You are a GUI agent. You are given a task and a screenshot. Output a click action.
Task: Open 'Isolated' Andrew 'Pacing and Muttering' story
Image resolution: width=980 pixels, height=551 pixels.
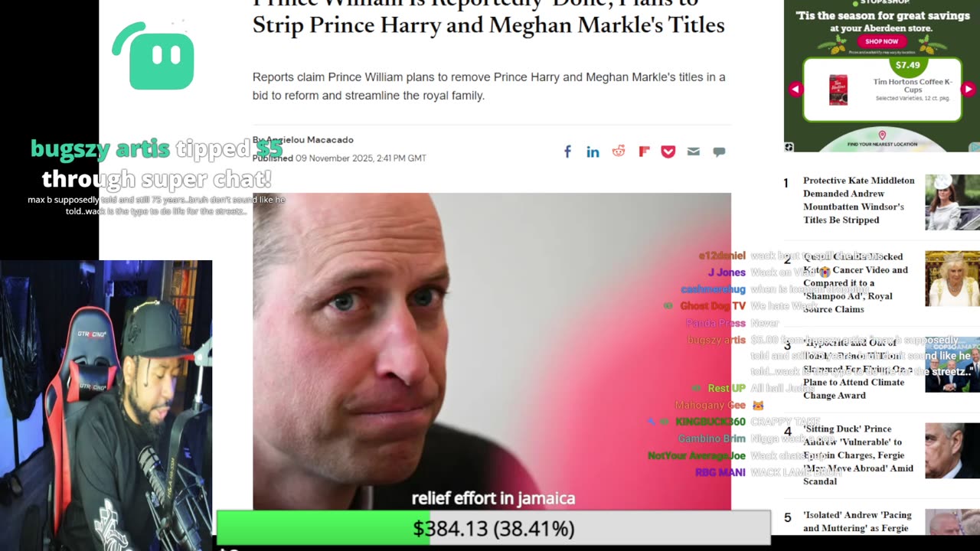(856, 522)
